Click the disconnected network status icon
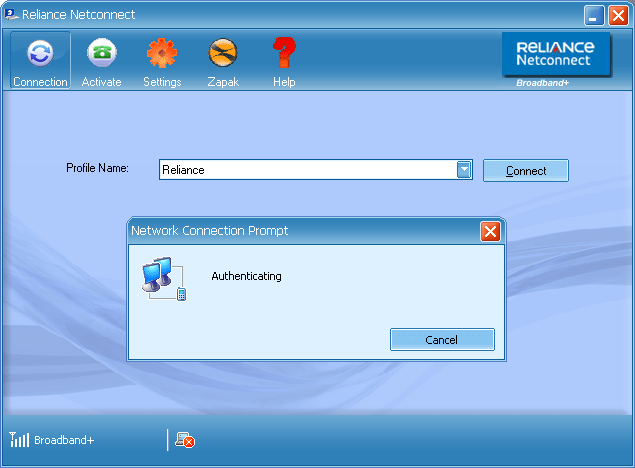Screen dimensions: 635x468 (185, 440)
